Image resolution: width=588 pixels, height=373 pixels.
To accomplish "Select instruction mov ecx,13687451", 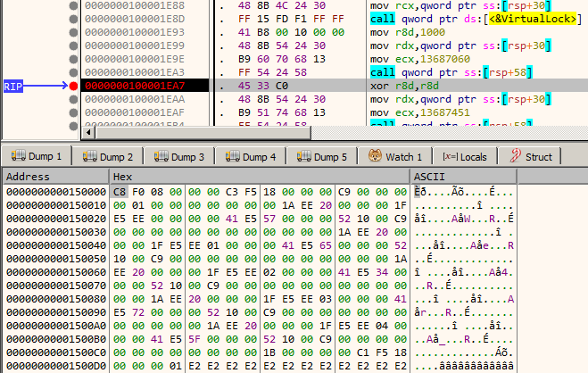I will pos(420,112).
